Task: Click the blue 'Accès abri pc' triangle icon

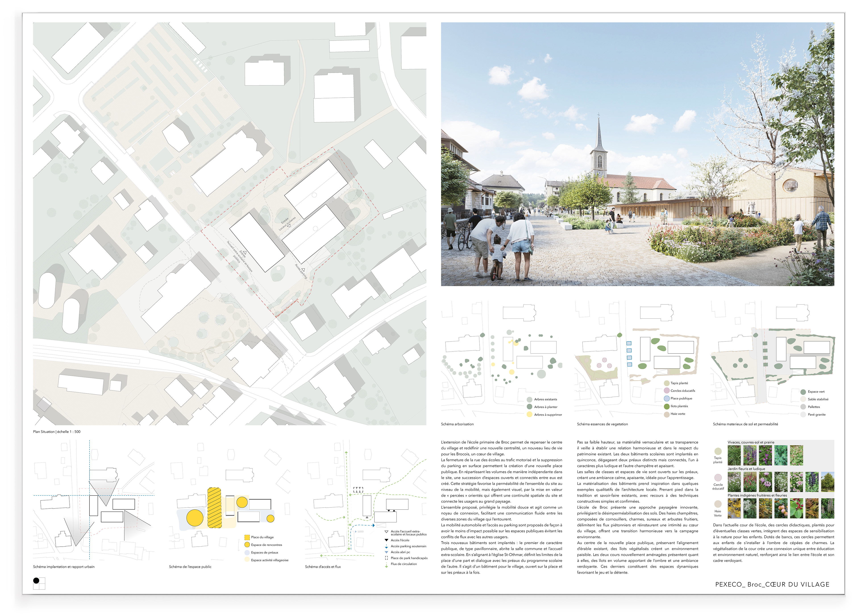Action: tap(386, 552)
